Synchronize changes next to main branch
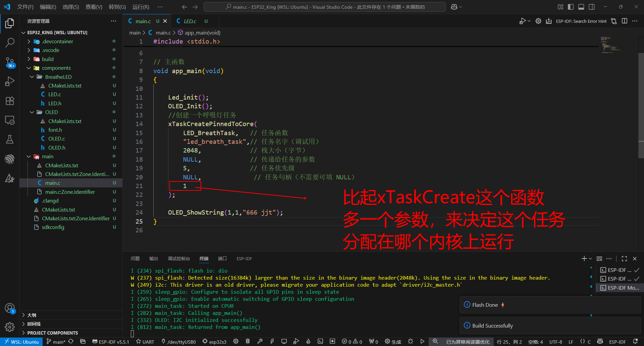This screenshot has width=644, height=346. point(71,341)
